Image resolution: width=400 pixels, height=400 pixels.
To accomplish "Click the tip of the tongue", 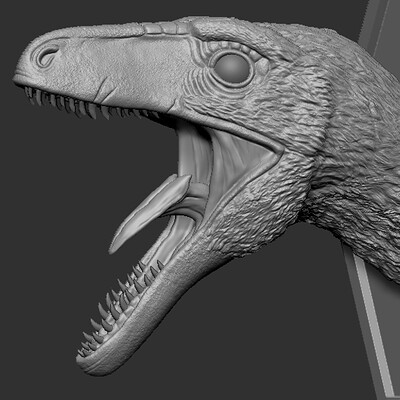I will coord(113,248).
